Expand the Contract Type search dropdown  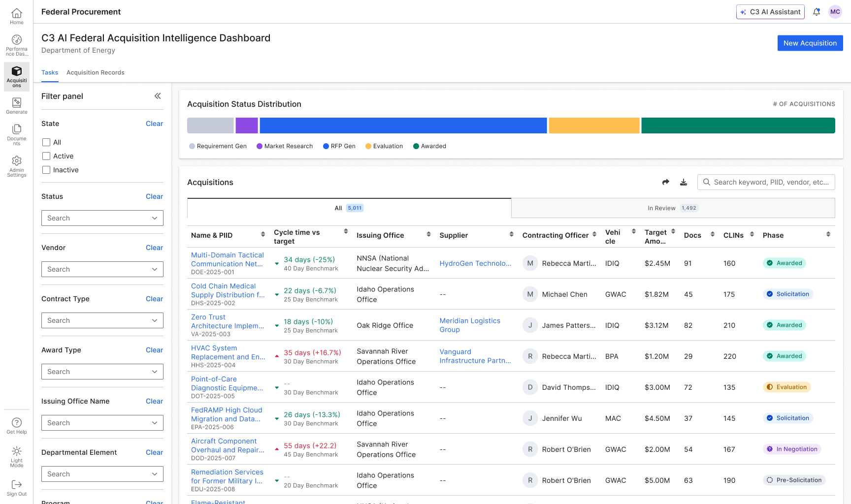click(x=102, y=320)
